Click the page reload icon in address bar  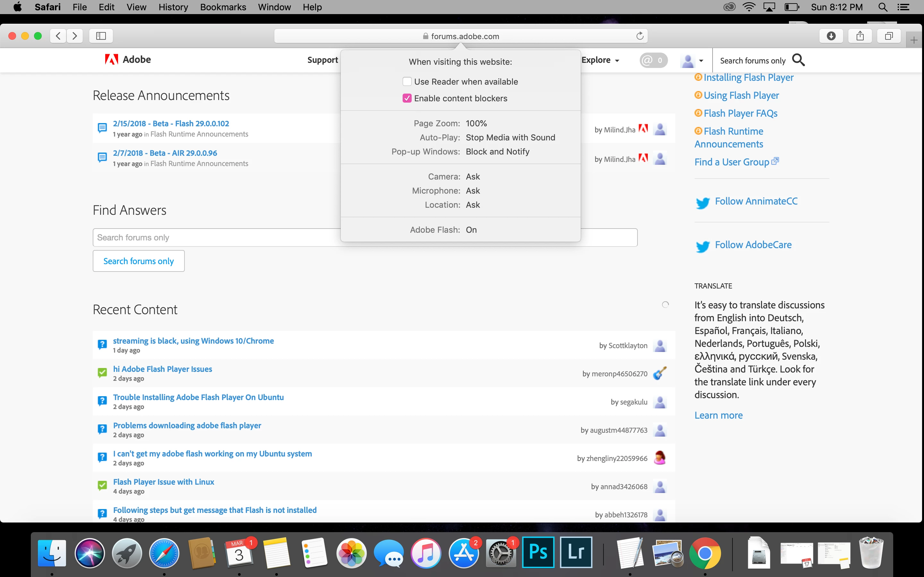click(640, 36)
